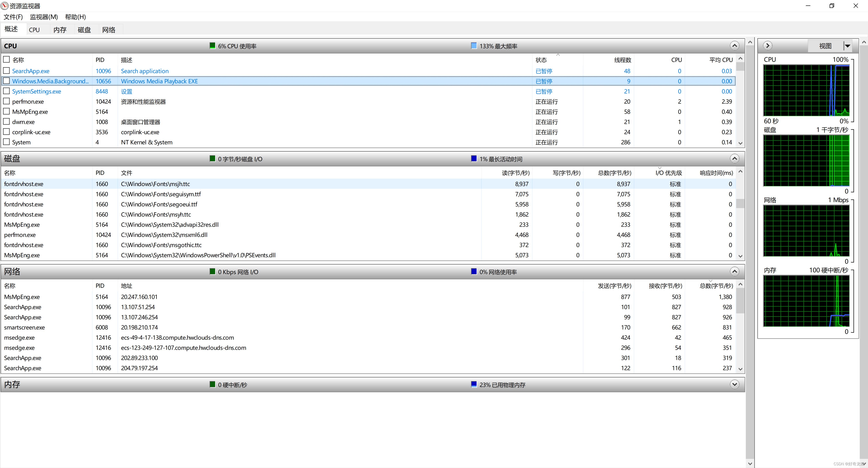Screen dimensions: 868x468
Task: Collapse the 网络 section with chevron
Action: [735, 271]
